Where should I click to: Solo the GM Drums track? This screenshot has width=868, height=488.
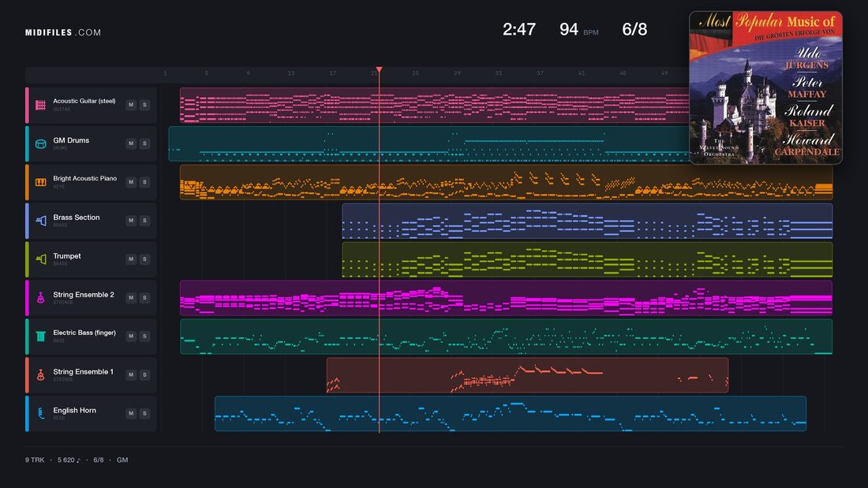point(144,143)
